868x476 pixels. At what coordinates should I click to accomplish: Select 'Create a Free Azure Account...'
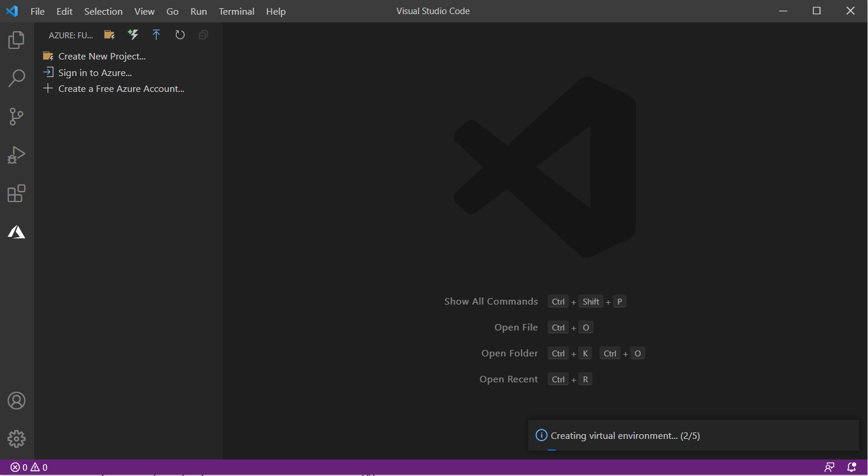point(128,89)
